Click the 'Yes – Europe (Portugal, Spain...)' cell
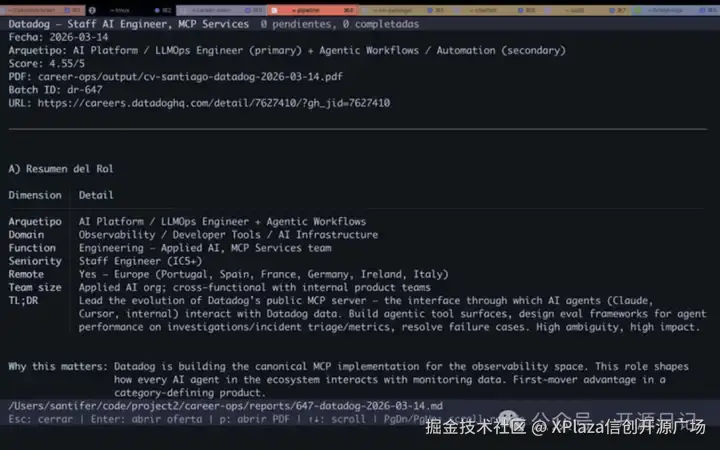Viewport: 720px width, 450px height. point(264,274)
